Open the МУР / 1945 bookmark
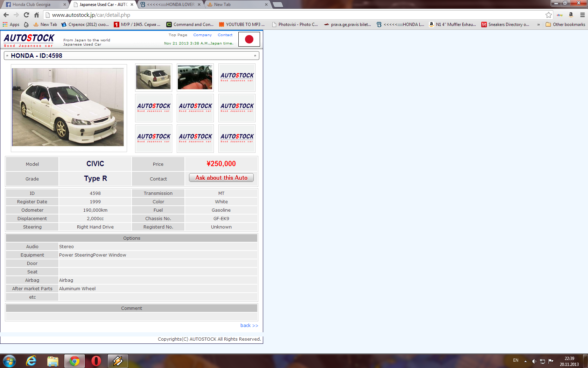The image size is (588, 368). pos(137,25)
